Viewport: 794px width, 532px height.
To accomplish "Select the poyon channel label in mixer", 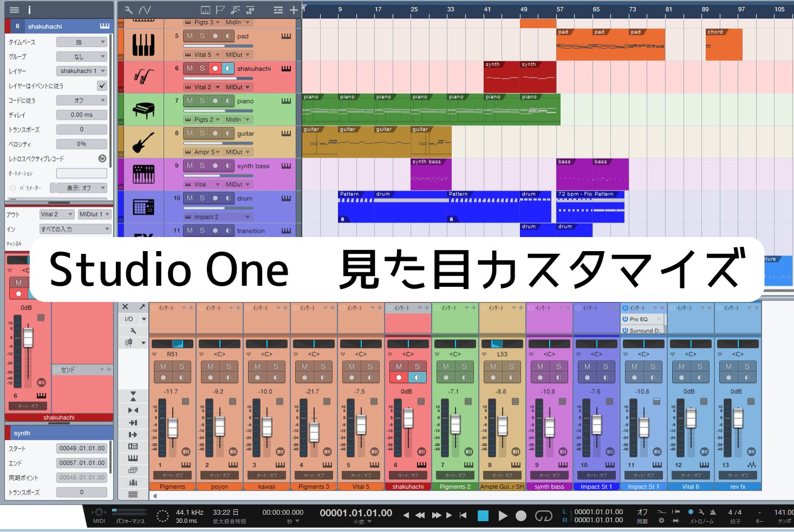I will (x=219, y=487).
